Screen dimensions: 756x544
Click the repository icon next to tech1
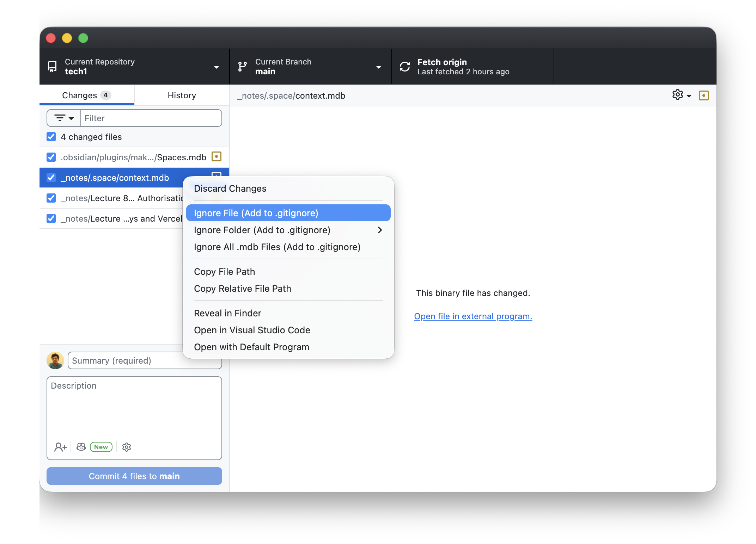52,67
